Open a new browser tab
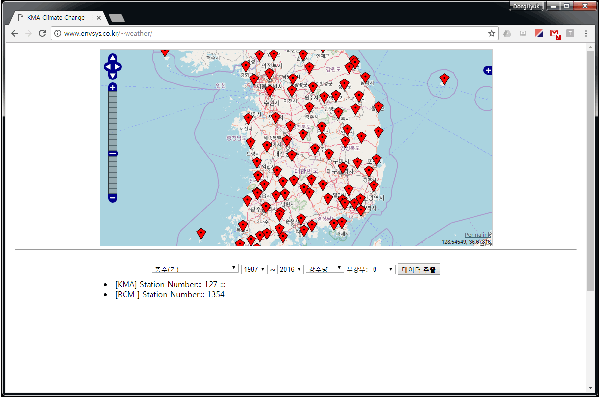 tap(116, 18)
